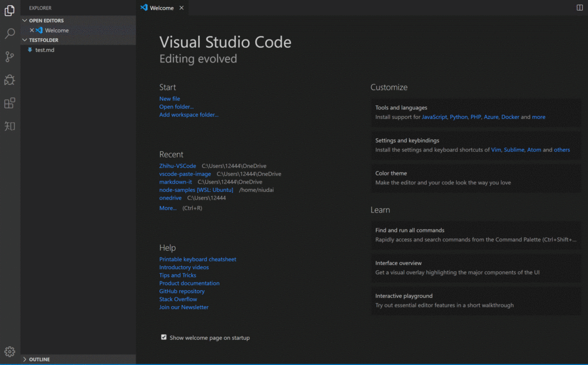The image size is (588, 365).
Task: Uncheck the startup welcome page option
Action: [x=163, y=337]
